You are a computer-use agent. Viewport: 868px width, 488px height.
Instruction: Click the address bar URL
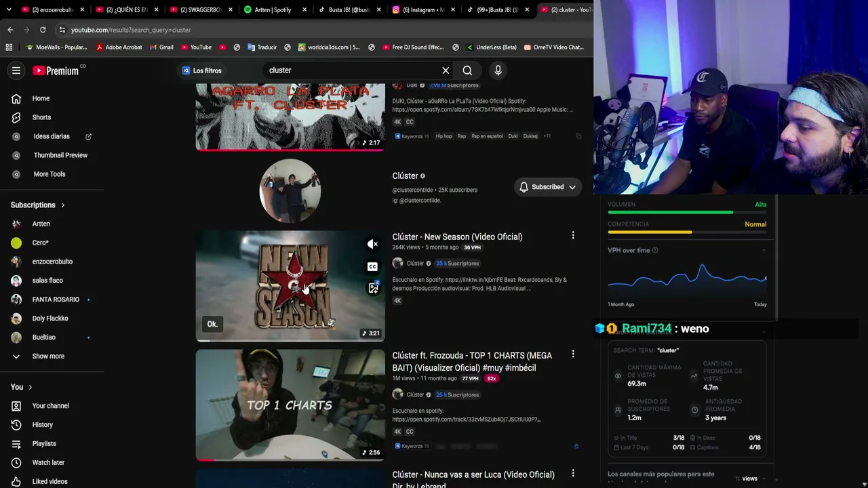point(131,30)
